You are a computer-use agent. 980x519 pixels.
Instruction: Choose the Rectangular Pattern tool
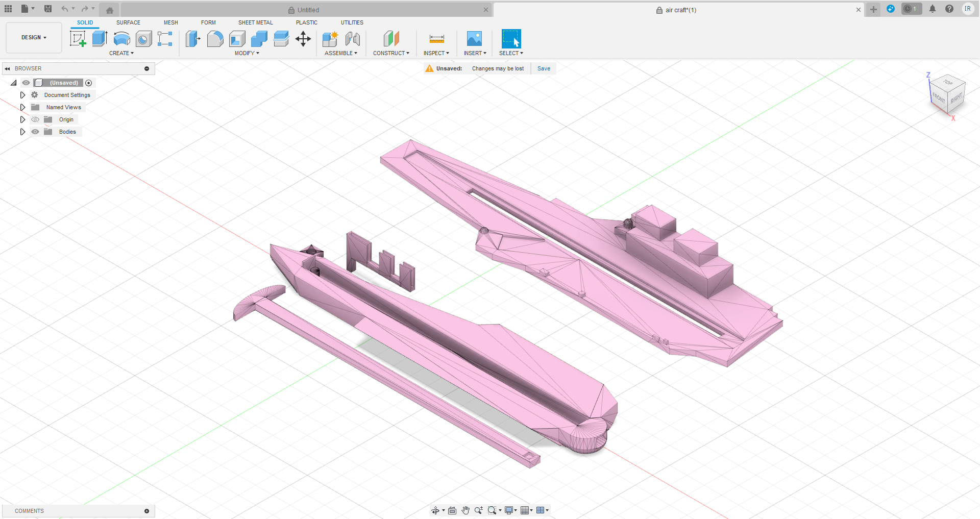[x=165, y=39]
